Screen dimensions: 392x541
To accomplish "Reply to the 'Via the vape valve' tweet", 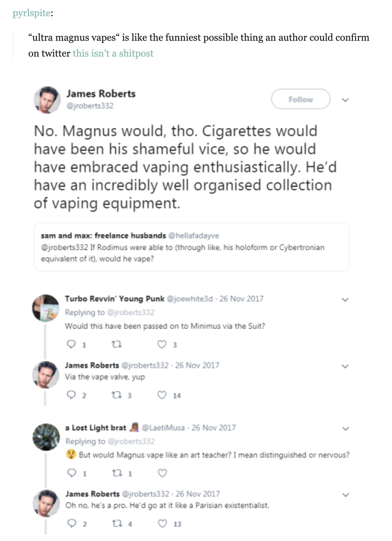I will (x=71, y=395).
